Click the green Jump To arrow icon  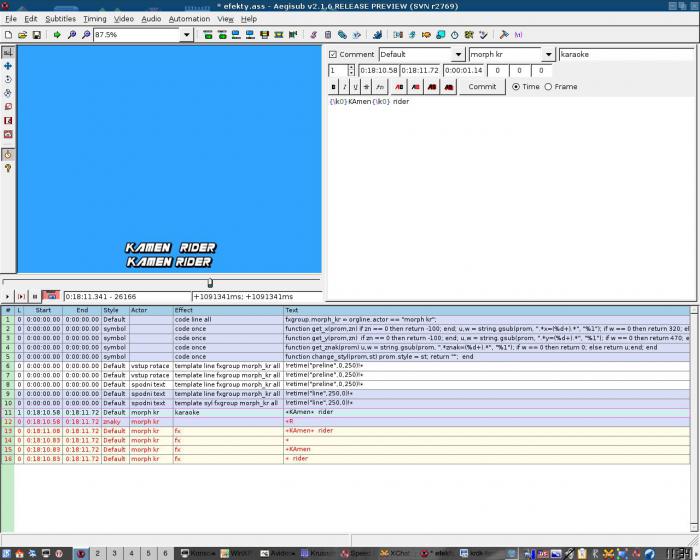(57, 34)
